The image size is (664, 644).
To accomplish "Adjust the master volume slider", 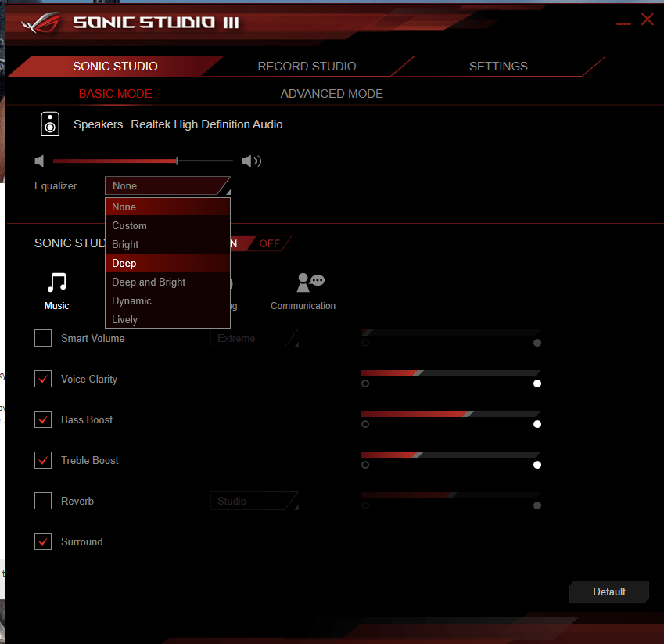I will pos(142,161).
